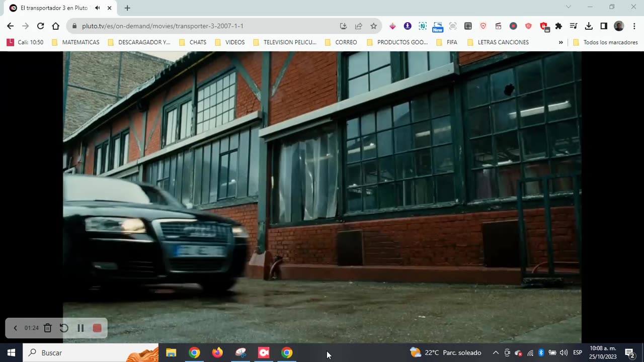This screenshot has height=362, width=644.
Task: Open the solid red shield extension
Action: 528,26
